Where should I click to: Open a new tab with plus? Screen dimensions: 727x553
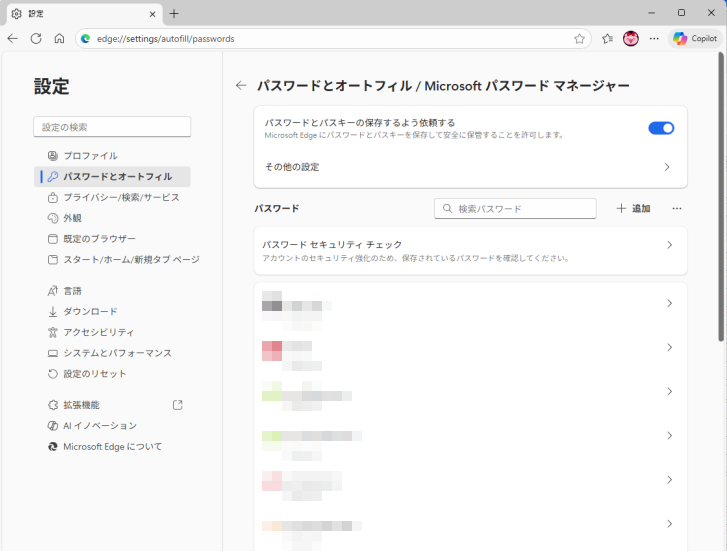pyautogui.click(x=174, y=14)
